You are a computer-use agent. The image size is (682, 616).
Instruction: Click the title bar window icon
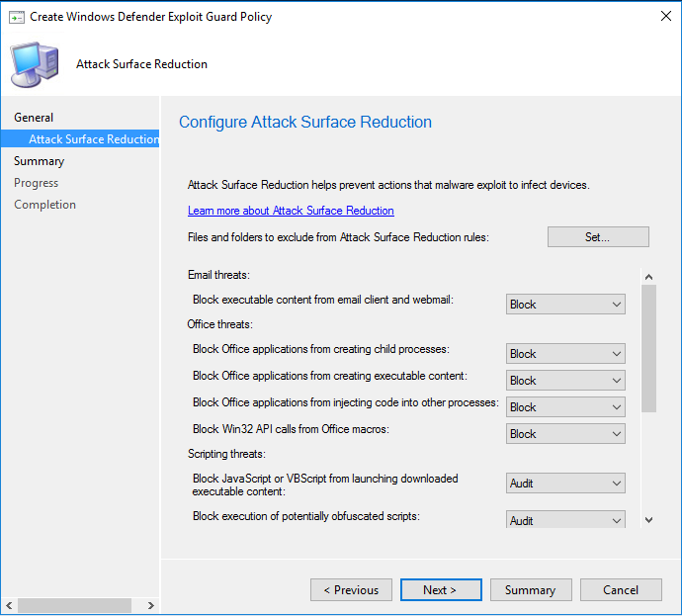click(x=17, y=17)
